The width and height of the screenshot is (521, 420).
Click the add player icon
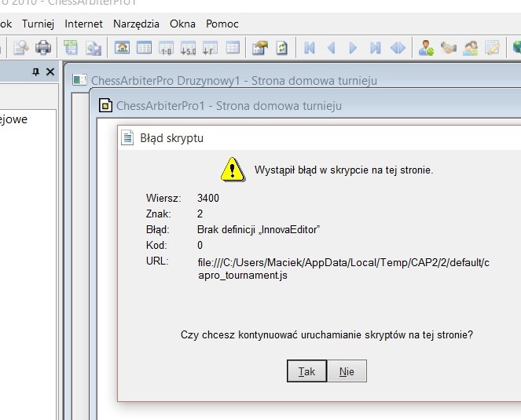(x=426, y=48)
